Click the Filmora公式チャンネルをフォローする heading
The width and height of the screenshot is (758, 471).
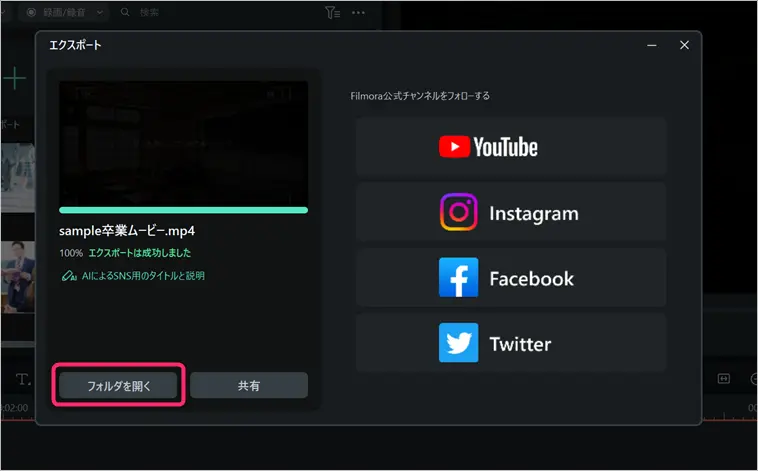[x=420, y=96]
